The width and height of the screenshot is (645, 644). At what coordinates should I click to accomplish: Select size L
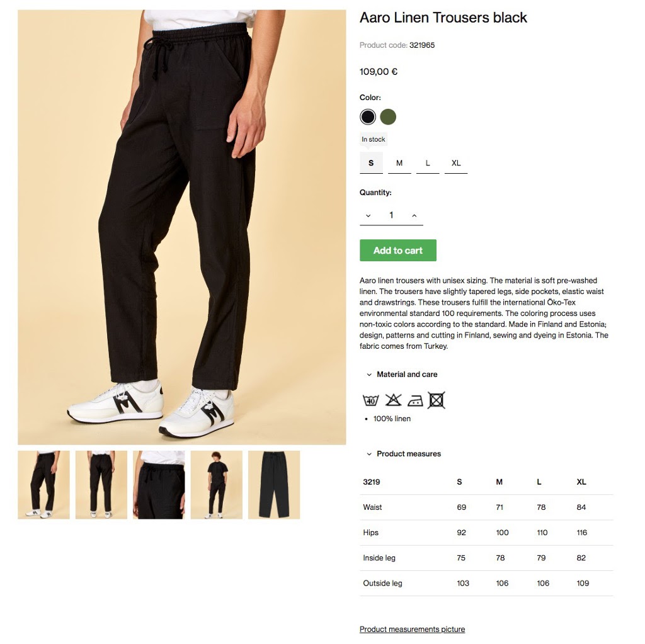(x=428, y=163)
